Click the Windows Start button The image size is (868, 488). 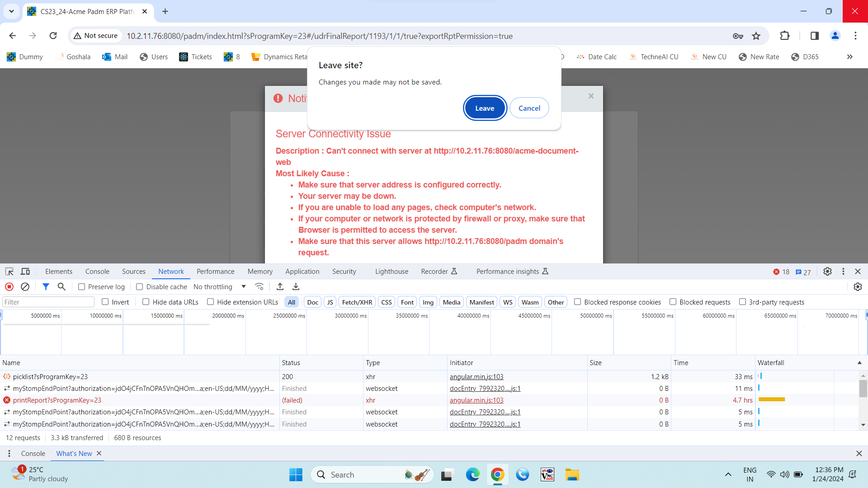coord(296,475)
